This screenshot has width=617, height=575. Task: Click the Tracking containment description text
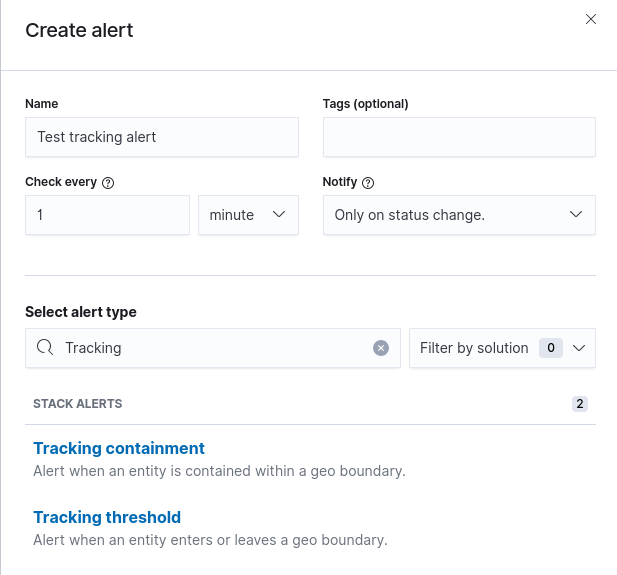(x=219, y=471)
